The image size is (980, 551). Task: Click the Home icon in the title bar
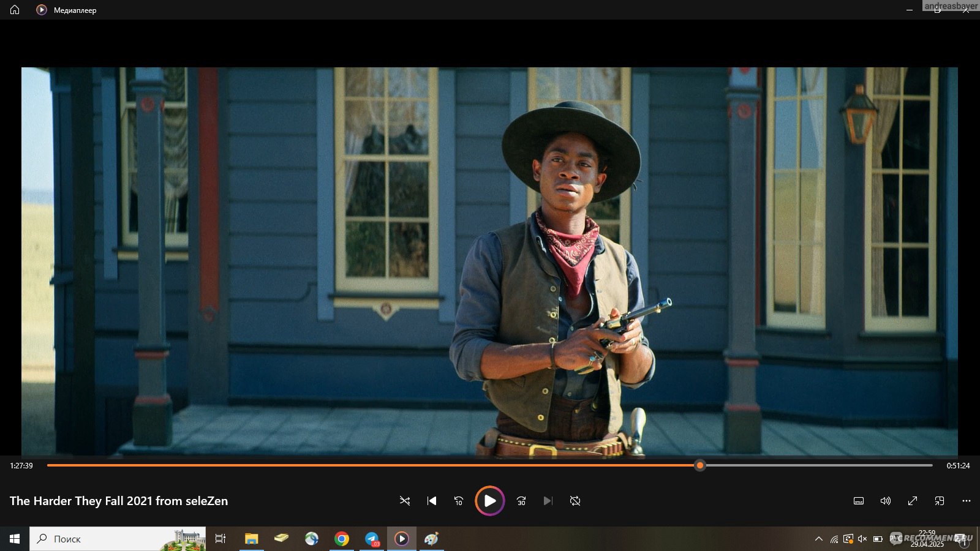tap(15, 10)
